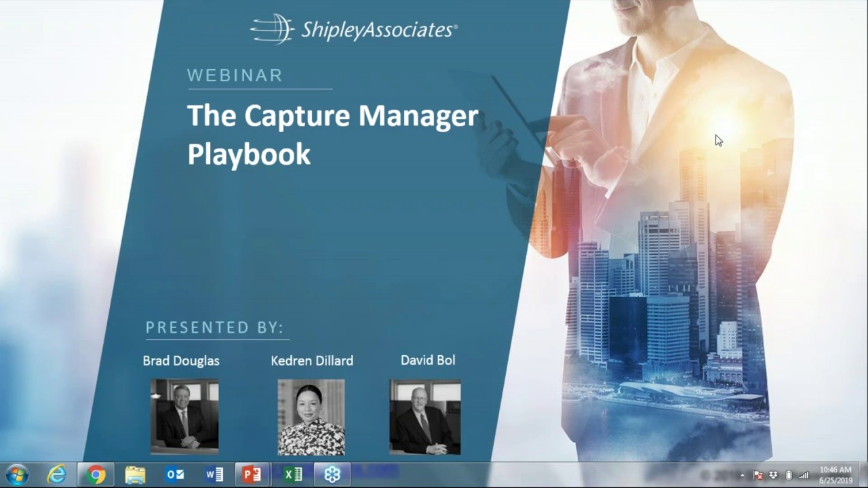Click the Show Desktop strip beside the clock

[x=863, y=475]
